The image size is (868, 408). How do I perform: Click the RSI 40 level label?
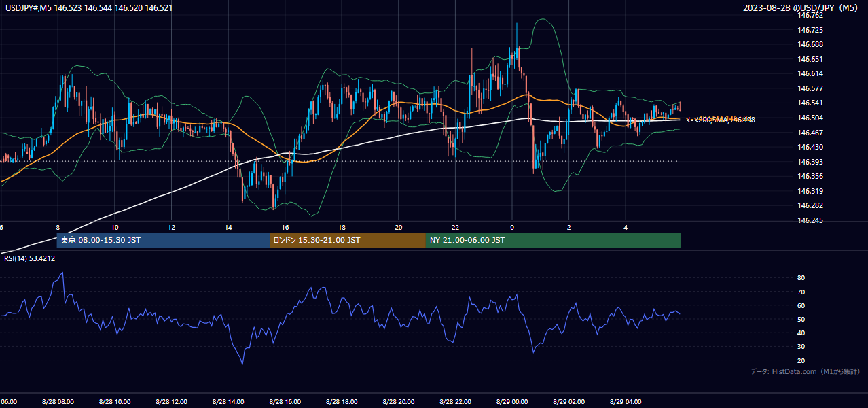[x=801, y=333]
